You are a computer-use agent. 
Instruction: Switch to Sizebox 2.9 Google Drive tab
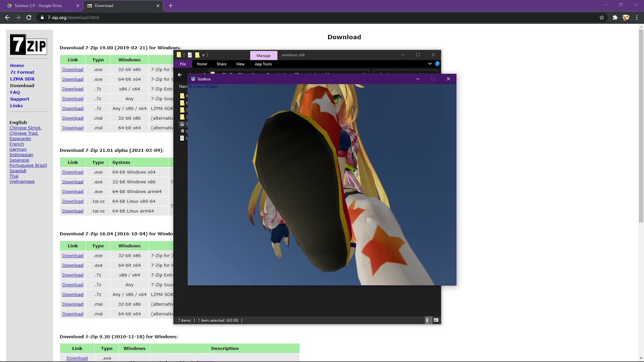42,6
